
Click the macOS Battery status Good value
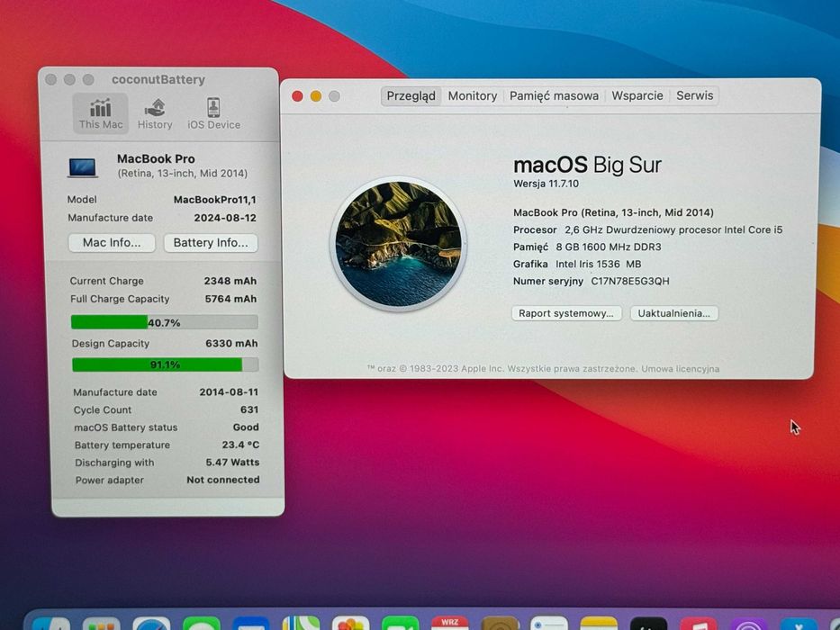pos(246,427)
